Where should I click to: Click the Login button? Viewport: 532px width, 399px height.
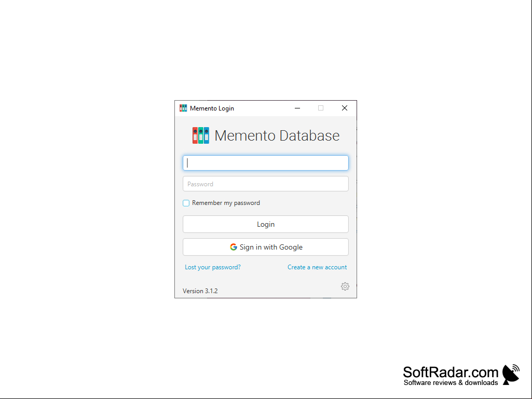(266, 224)
